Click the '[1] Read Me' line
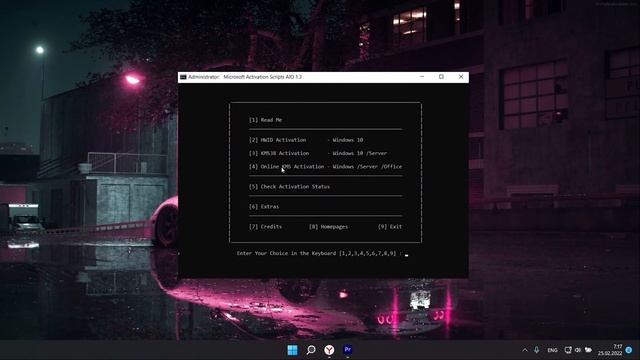Viewport: 640px width, 360px height. point(265,120)
